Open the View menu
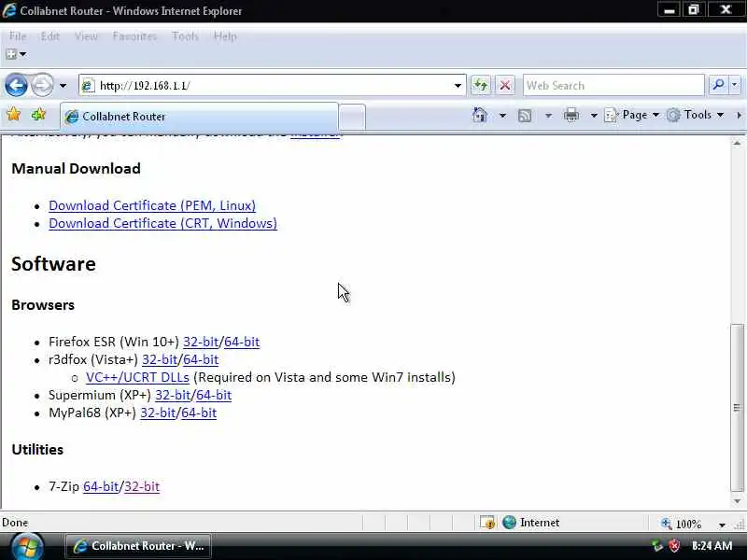This screenshot has height=560, width=747. point(86,36)
